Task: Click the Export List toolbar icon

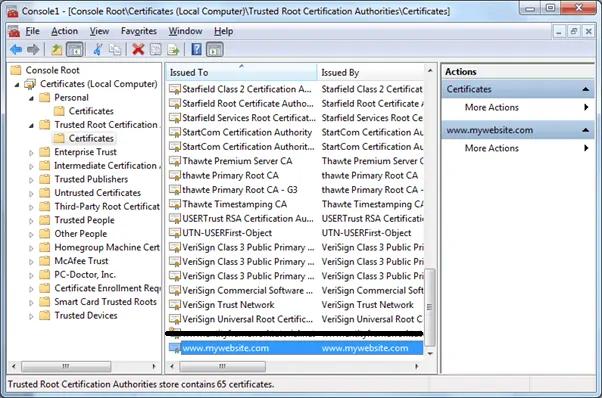Action: (174, 50)
